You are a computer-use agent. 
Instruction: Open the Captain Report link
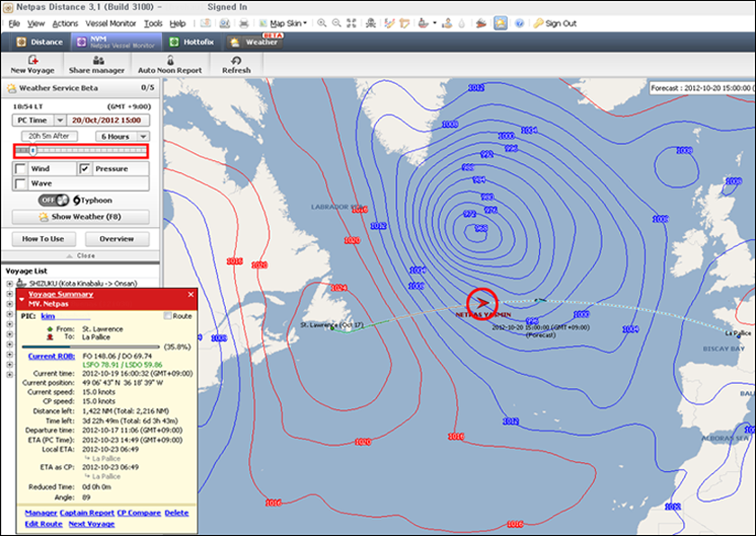(x=86, y=513)
